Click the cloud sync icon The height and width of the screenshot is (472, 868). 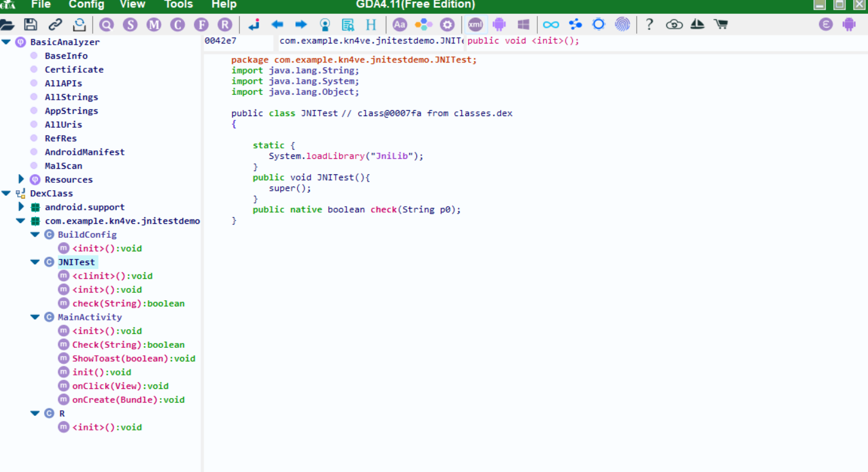674,24
